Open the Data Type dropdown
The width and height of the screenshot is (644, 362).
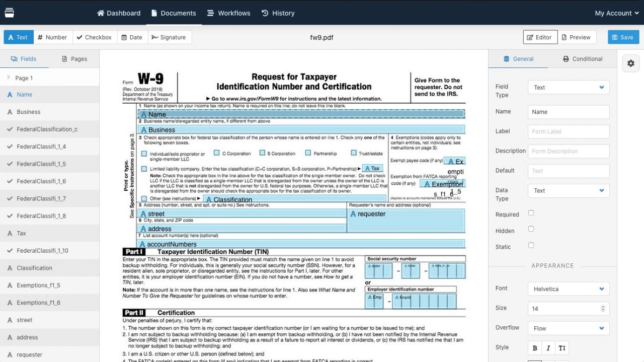[x=569, y=191]
